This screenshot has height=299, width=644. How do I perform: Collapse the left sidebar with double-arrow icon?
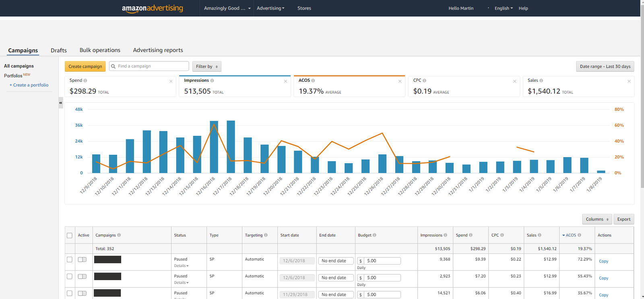61,103
